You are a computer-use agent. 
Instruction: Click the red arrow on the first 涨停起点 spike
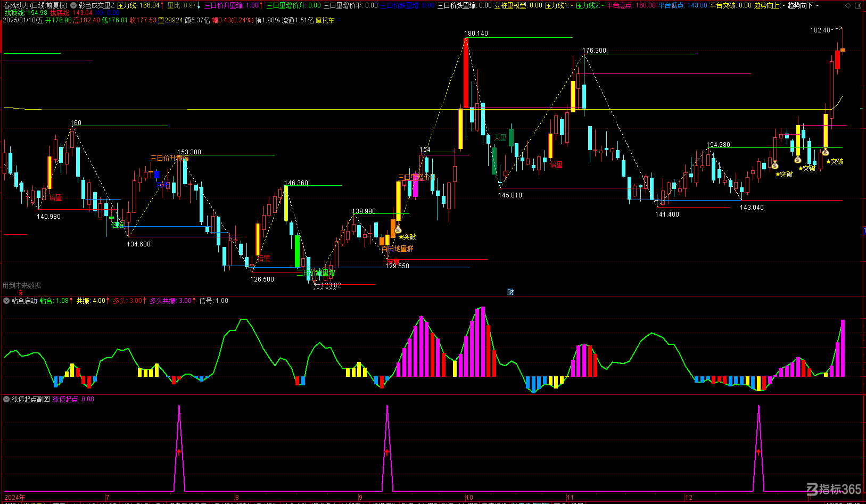(x=179, y=452)
